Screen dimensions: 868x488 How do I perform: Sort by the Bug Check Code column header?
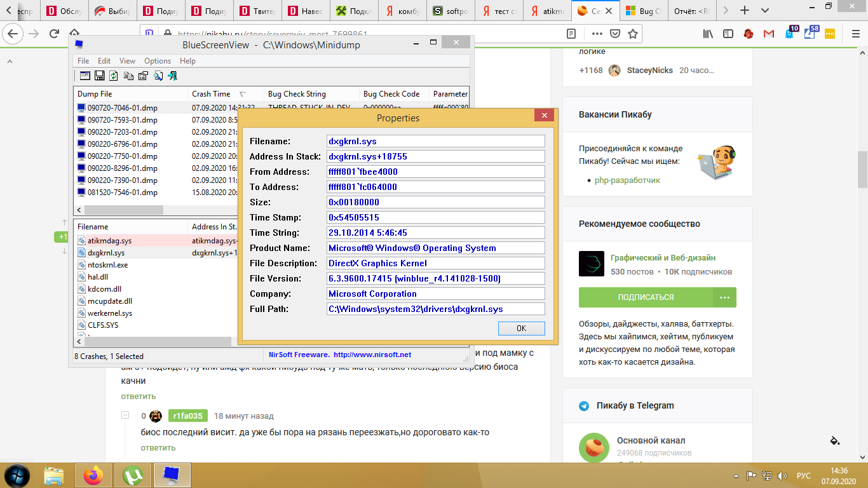pos(395,94)
